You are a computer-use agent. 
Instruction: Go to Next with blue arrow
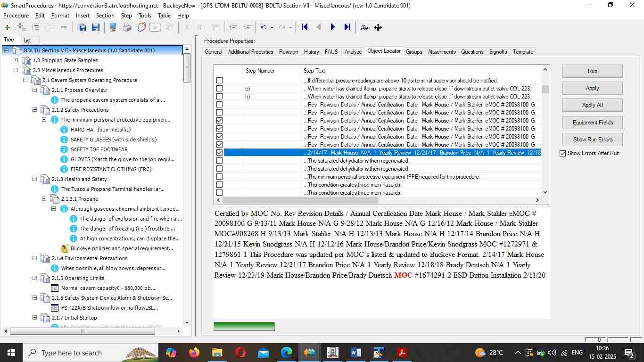click(333, 27)
